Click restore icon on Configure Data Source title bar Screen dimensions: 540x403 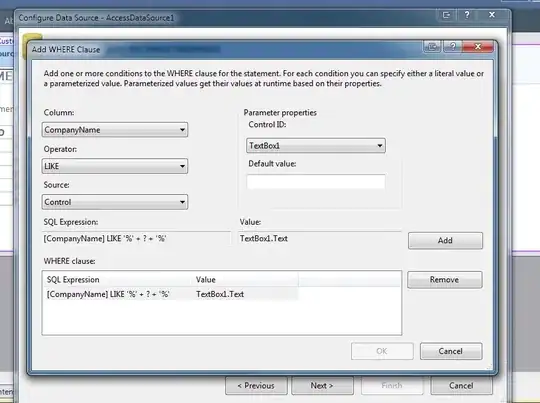tap(447, 15)
